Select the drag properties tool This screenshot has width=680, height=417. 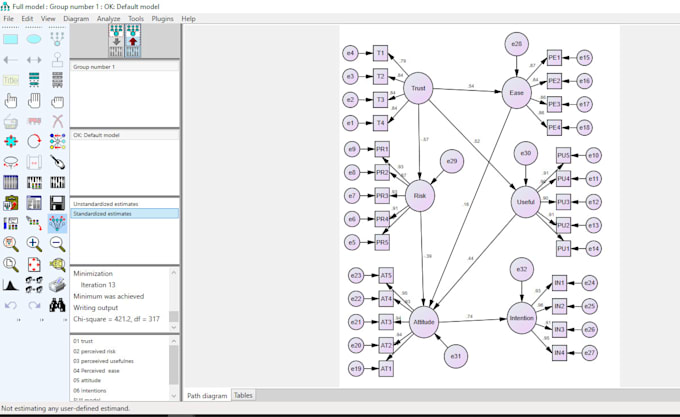(x=34, y=223)
